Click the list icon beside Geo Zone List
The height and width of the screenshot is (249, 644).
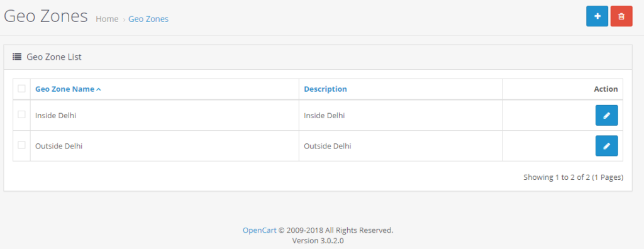point(17,57)
